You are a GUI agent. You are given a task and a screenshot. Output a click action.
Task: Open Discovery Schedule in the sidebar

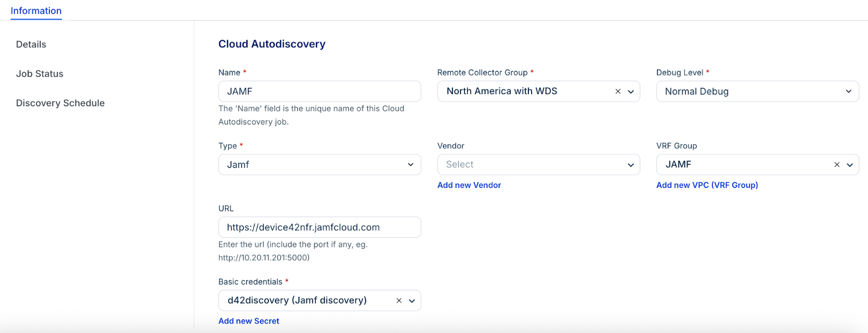coord(60,103)
